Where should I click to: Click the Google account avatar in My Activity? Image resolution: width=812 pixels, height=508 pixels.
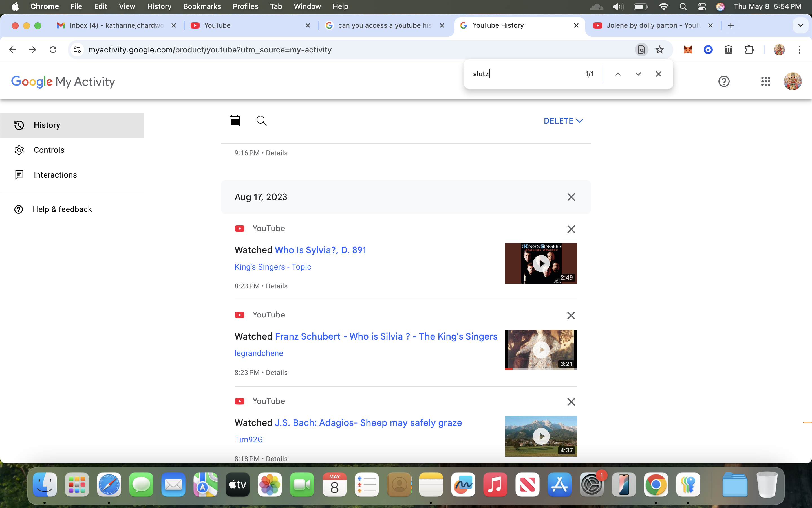793,81
